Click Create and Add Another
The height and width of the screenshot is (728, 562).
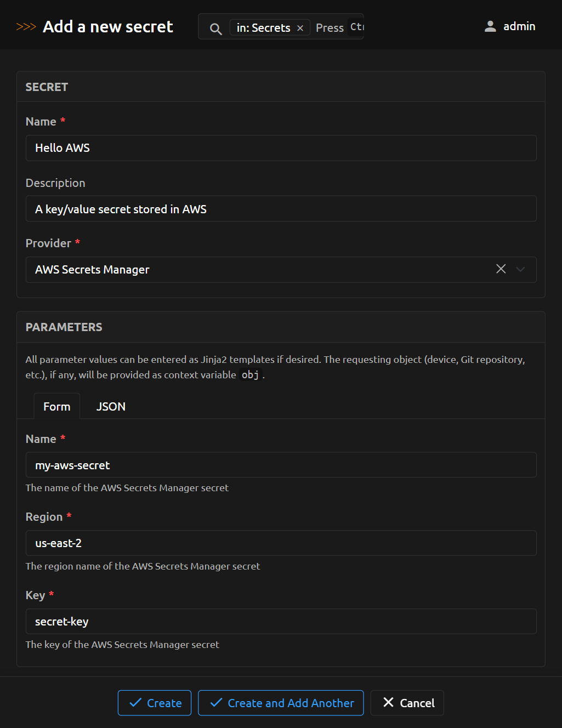281,703
